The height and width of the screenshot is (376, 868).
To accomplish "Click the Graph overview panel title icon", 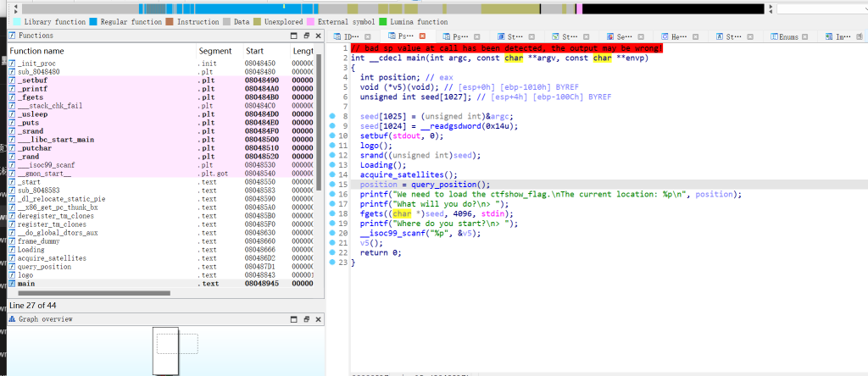I will (x=12, y=319).
